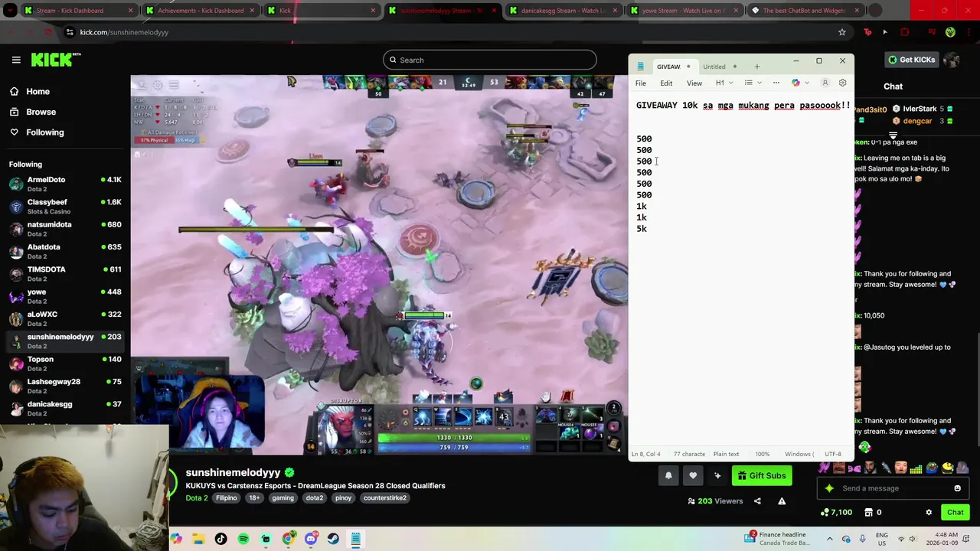
Task: Open the yowe channel in Following list
Action: coord(65,295)
